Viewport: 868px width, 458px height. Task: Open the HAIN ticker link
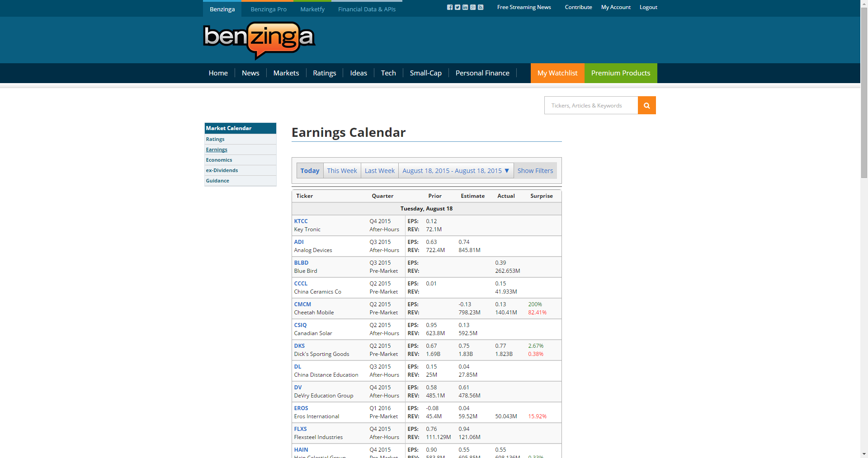[301, 450]
